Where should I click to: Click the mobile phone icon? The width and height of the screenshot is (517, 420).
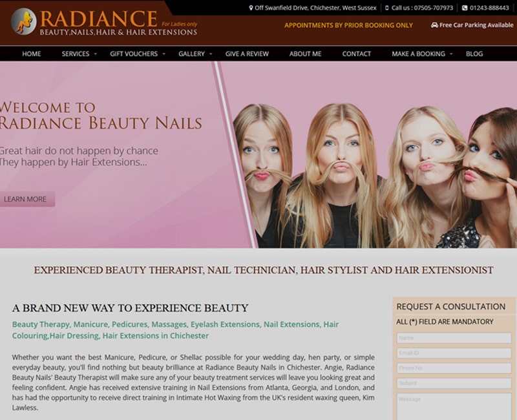coord(386,8)
